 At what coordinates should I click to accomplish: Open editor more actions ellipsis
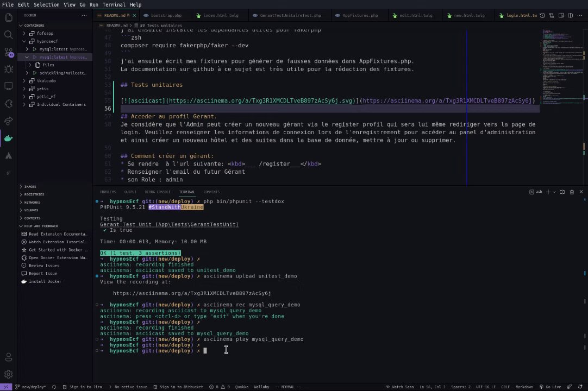point(580,15)
